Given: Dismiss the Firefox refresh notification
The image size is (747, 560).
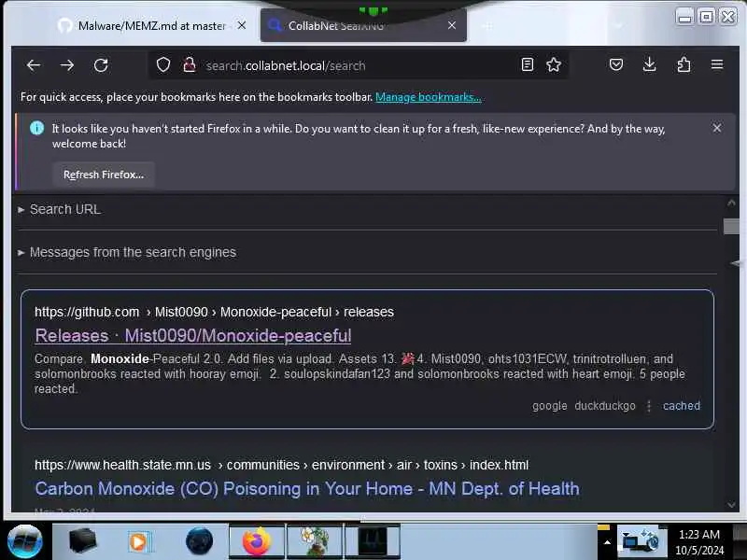Looking at the screenshot, I should [x=716, y=128].
